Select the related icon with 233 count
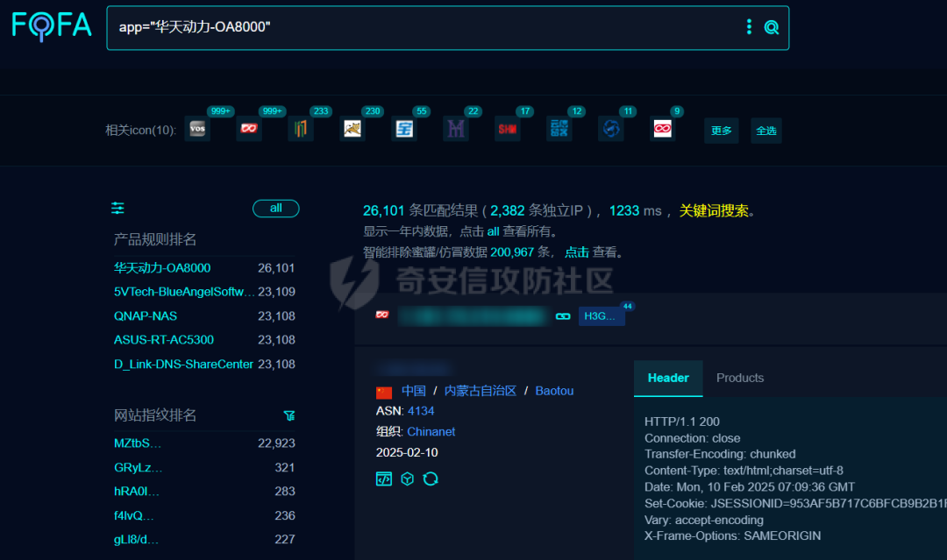The width and height of the screenshot is (947, 560). click(301, 129)
